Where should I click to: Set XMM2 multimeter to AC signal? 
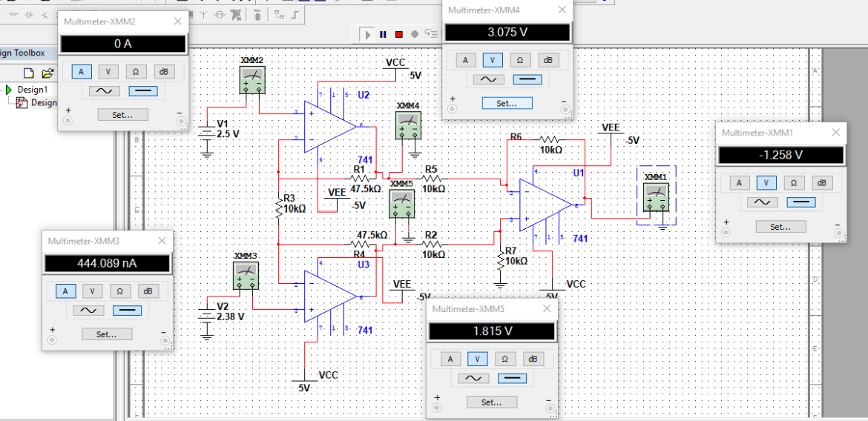pos(104,90)
